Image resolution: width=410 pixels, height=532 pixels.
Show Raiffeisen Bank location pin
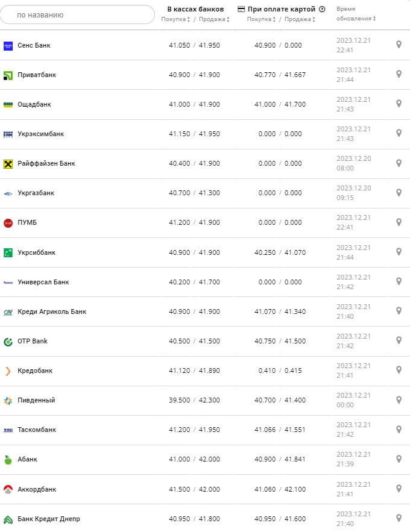tap(399, 163)
